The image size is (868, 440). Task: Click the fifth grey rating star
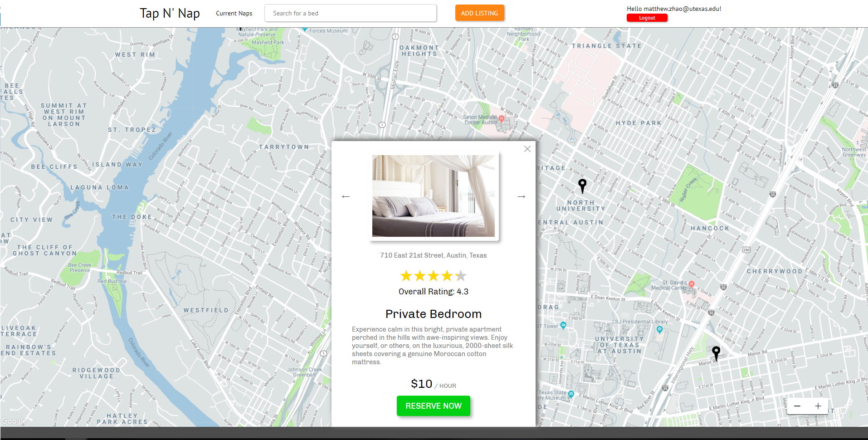(x=461, y=276)
